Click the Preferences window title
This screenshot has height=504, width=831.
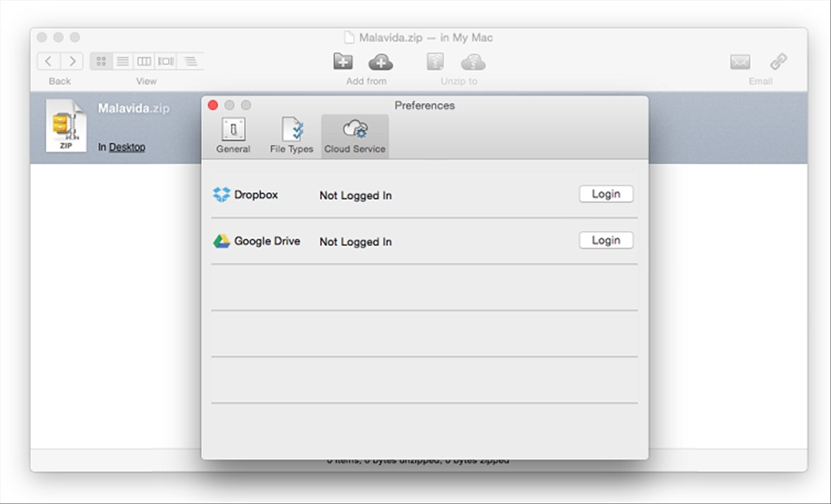coord(425,105)
